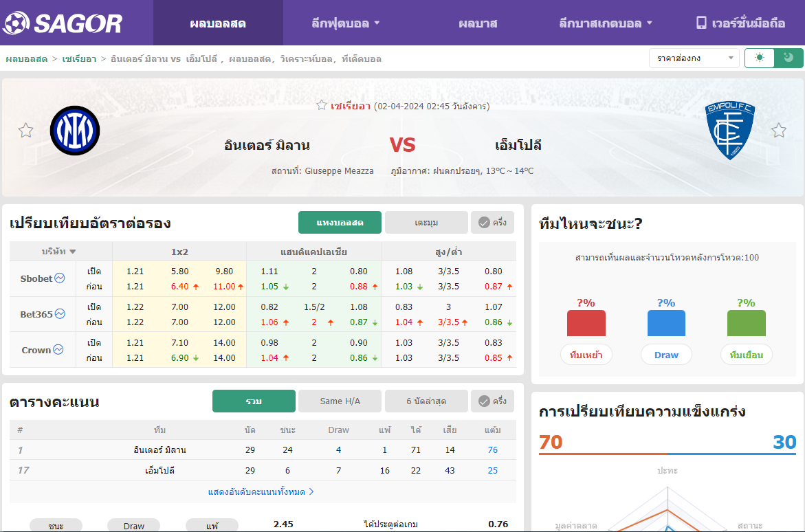Open the live scores menu tab

(x=218, y=23)
